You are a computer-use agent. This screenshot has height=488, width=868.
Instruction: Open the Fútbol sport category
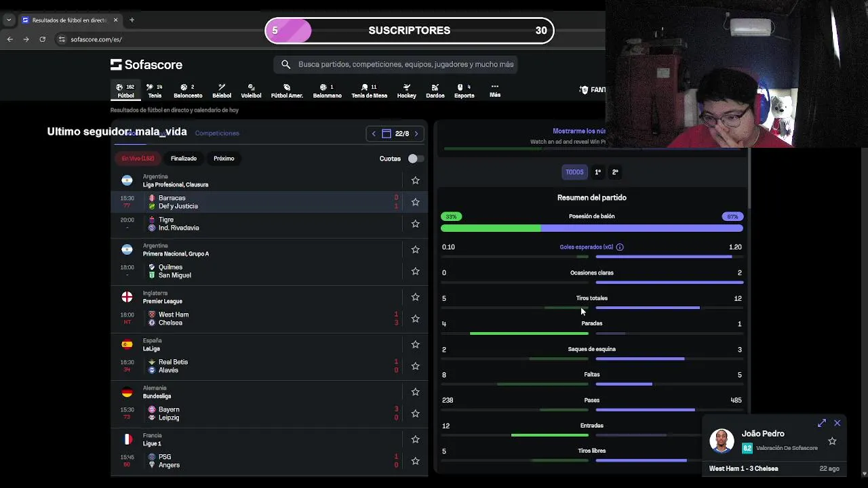125,91
